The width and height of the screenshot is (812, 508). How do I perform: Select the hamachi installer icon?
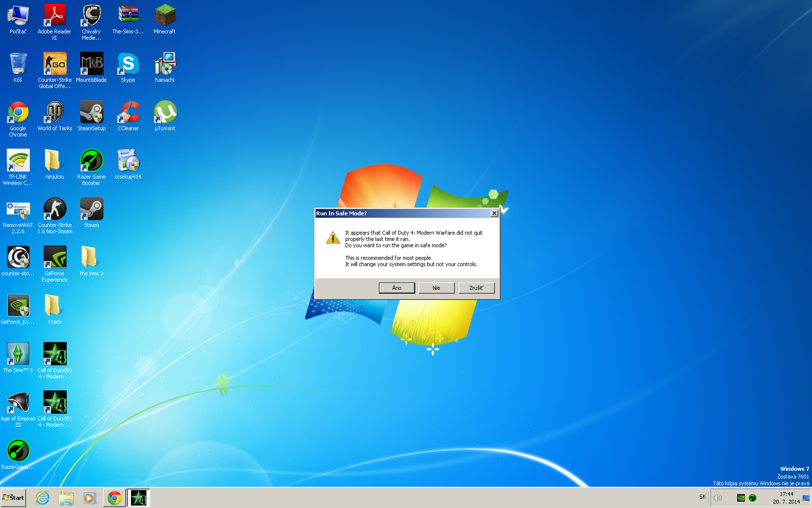tap(165, 68)
